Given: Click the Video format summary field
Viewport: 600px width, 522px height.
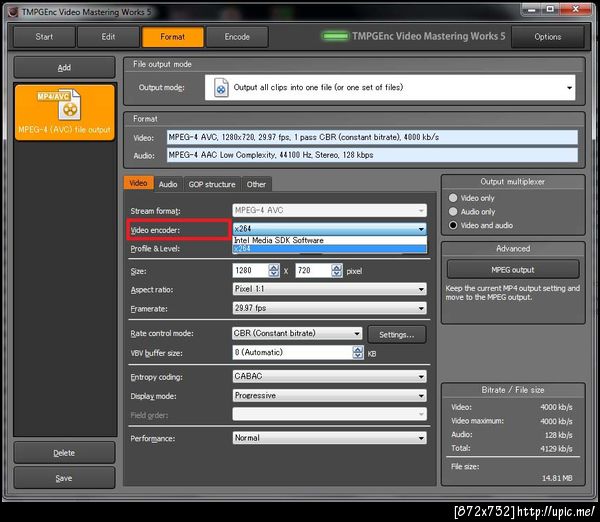Looking at the screenshot, I should pos(372,137).
